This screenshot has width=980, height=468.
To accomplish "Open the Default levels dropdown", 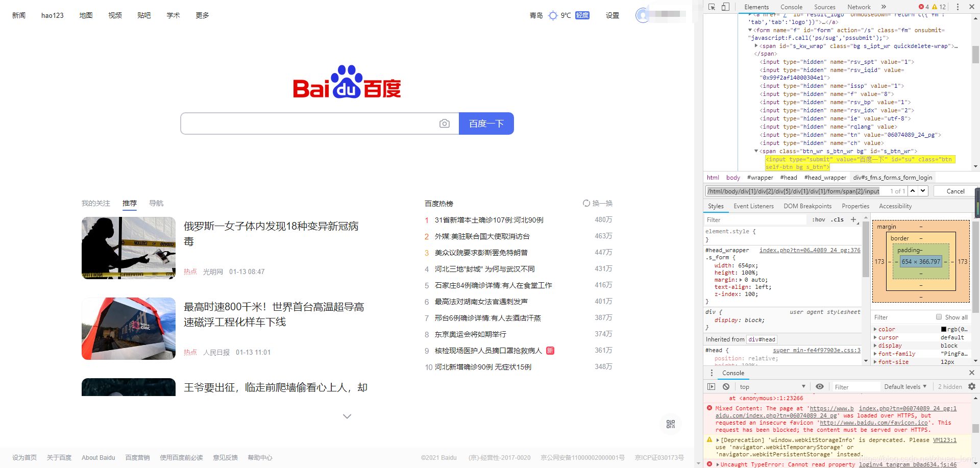I will [x=904, y=386].
